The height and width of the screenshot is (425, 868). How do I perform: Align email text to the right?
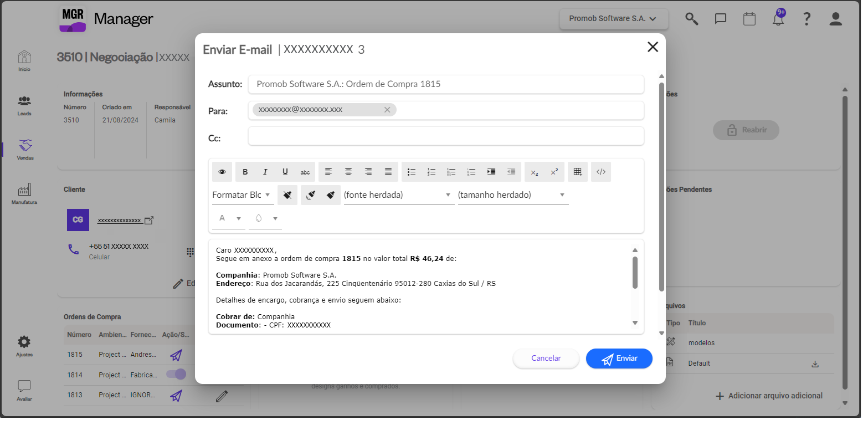pos(368,172)
